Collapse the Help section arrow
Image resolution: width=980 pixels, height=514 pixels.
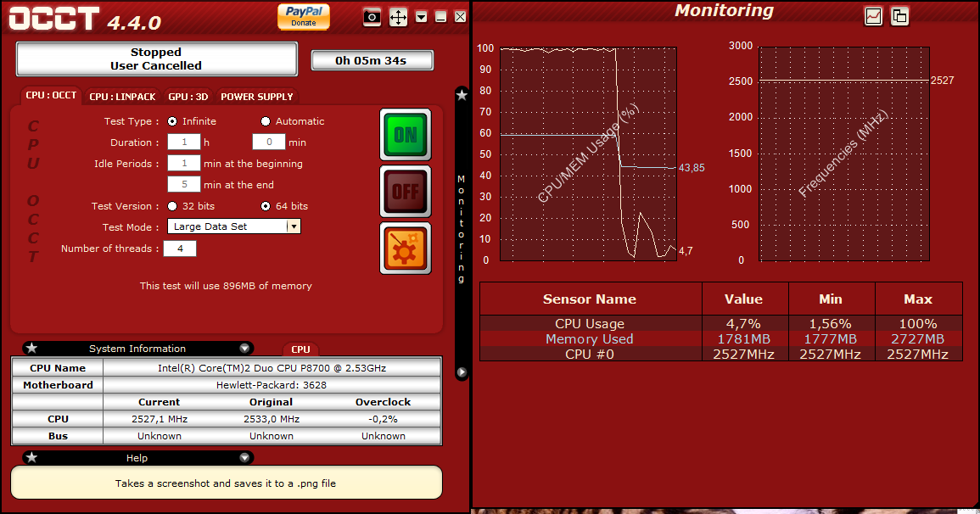point(244,458)
